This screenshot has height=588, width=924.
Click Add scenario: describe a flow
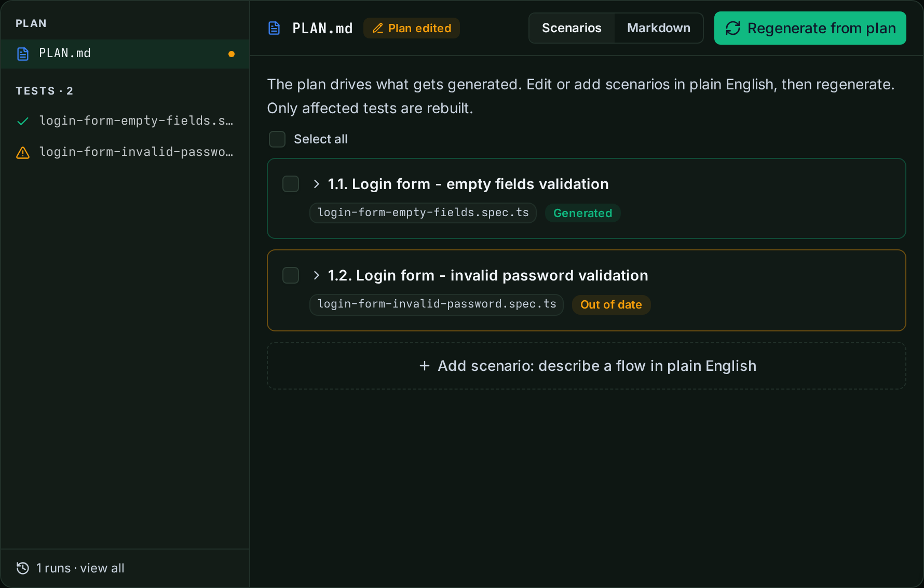pyautogui.click(x=587, y=366)
